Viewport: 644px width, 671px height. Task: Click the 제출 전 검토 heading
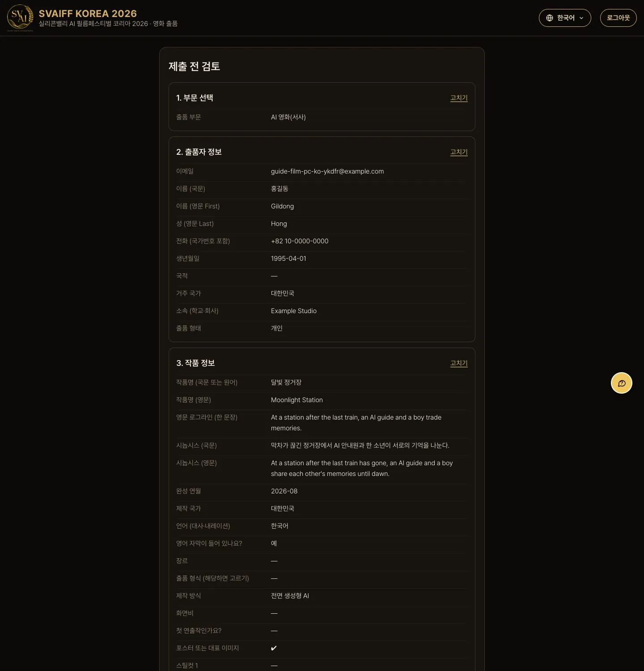[194, 66]
